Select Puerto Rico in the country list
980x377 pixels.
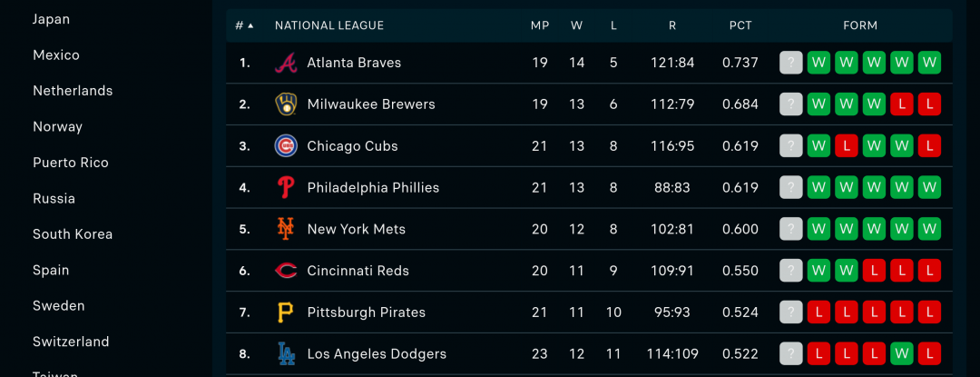[71, 163]
